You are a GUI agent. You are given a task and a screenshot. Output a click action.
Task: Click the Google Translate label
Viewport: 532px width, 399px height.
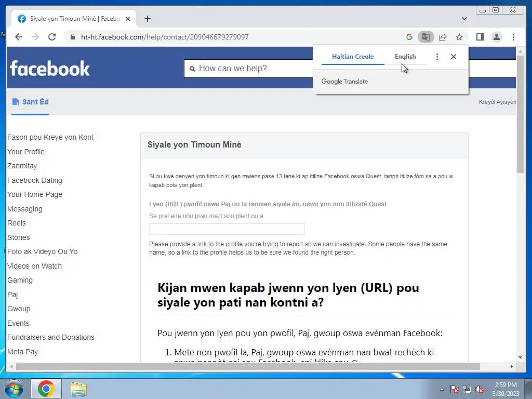click(x=344, y=82)
